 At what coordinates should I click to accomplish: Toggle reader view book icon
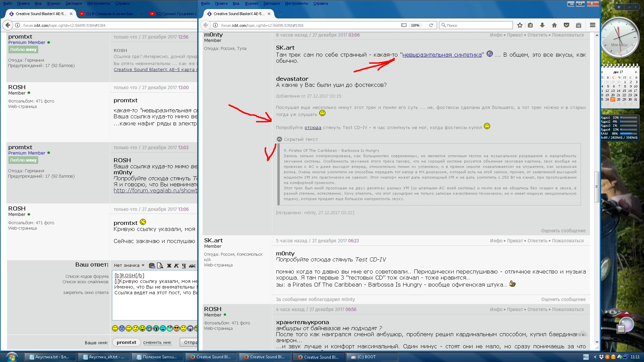[x=404, y=25]
